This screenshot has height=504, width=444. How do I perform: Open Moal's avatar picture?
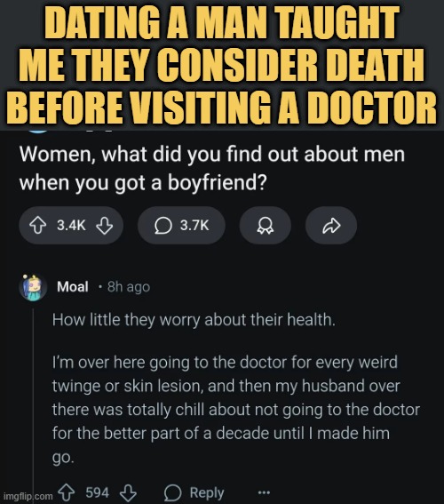click(33, 287)
